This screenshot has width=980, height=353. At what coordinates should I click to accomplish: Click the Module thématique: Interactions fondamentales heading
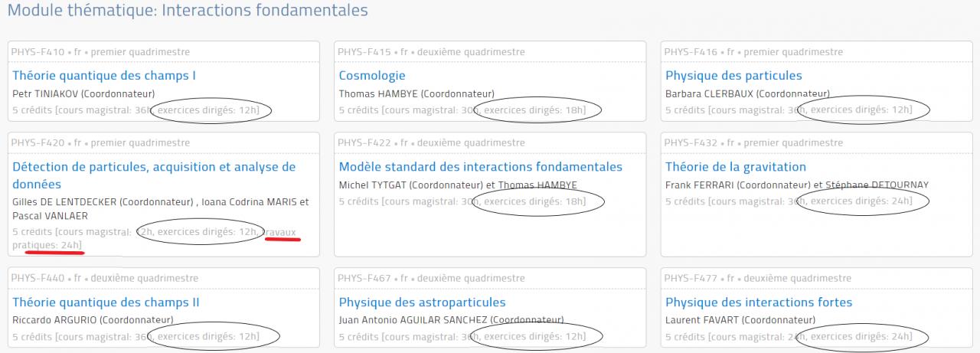click(188, 11)
